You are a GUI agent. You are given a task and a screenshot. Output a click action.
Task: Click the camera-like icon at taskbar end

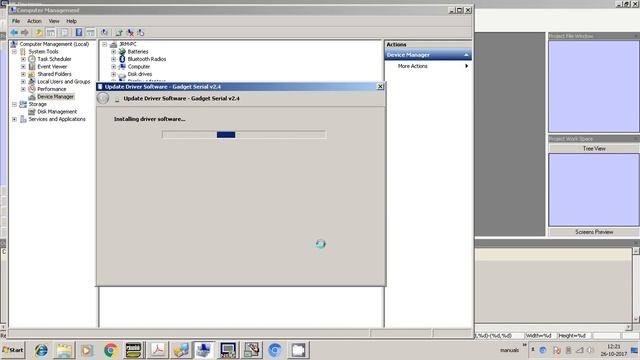coord(298,350)
